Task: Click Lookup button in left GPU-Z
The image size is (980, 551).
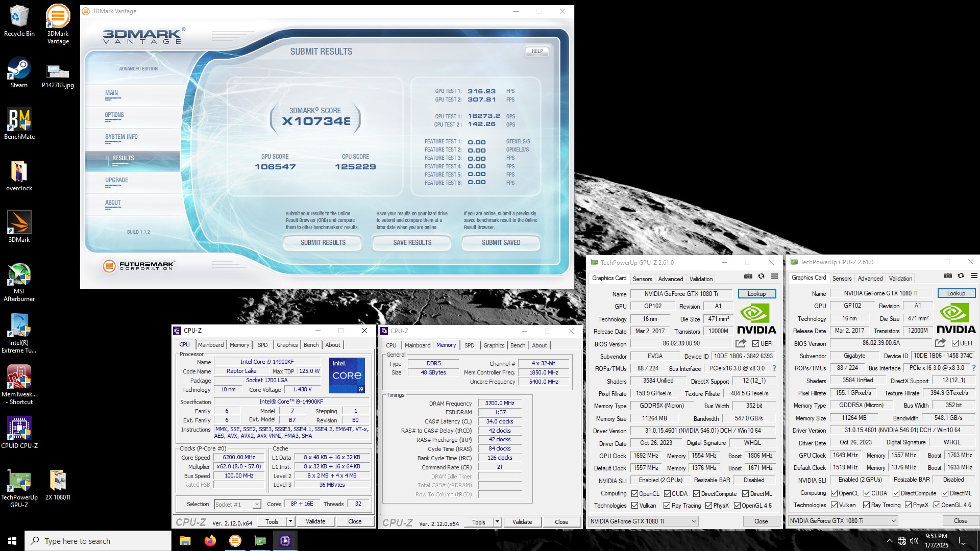Action: pyautogui.click(x=756, y=294)
